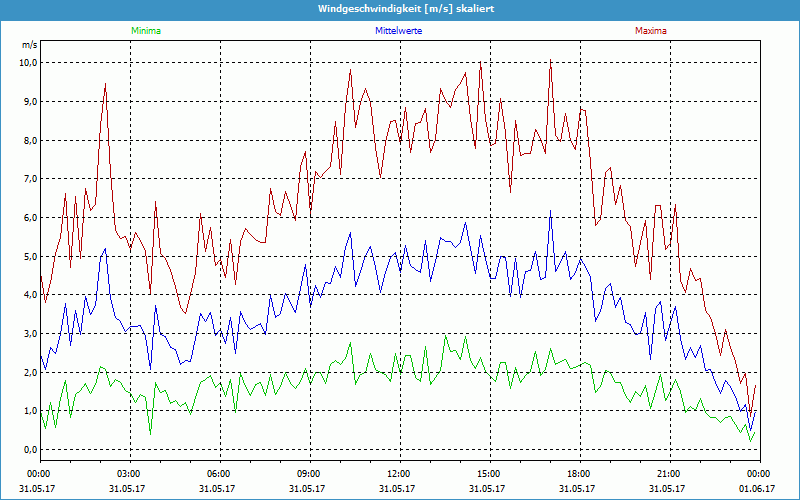Click the 10,0 y-axis value

[29, 63]
